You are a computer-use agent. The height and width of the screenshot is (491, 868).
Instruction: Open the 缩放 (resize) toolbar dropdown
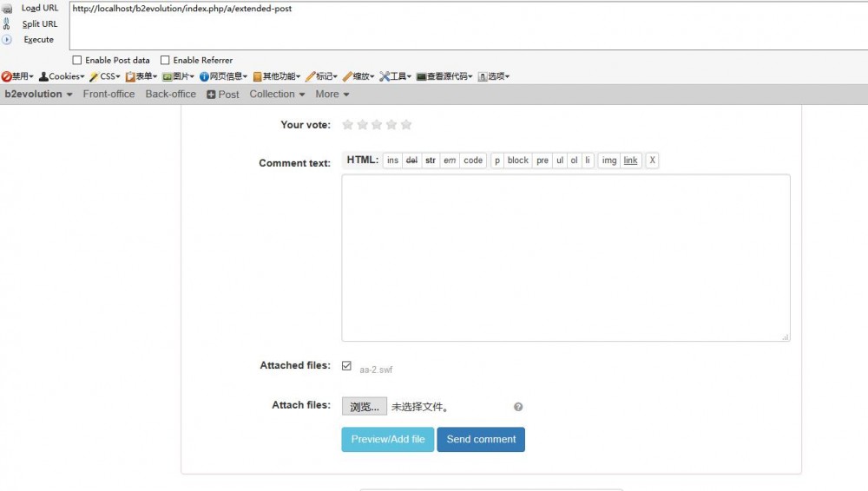point(358,76)
